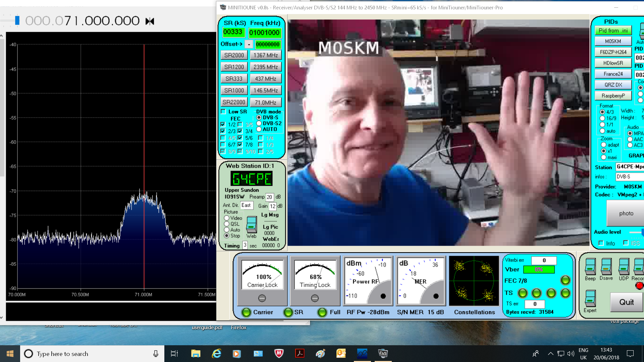Enable the Info checkbox
Screen dimensions: 644x362
[601, 243]
